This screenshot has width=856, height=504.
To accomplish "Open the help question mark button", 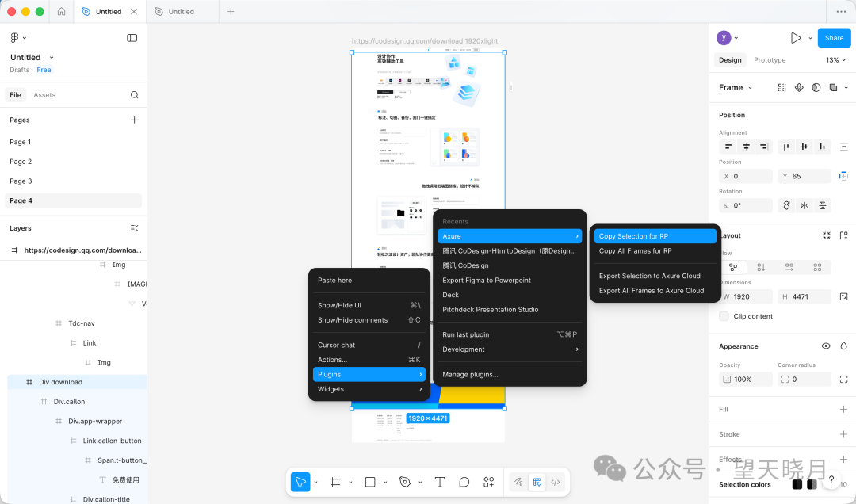I will (x=831, y=479).
